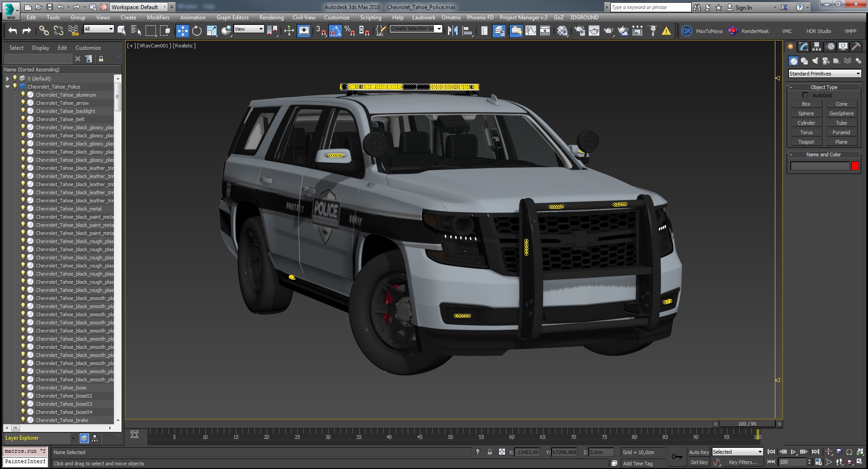Toggle the Percent Snap icon

click(x=349, y=31)
